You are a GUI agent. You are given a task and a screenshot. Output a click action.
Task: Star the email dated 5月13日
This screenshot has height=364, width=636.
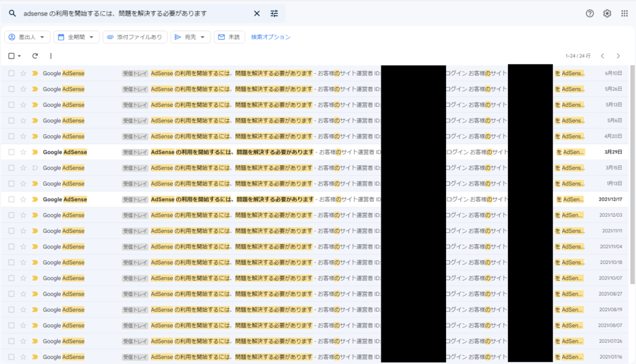click(23, 105)
